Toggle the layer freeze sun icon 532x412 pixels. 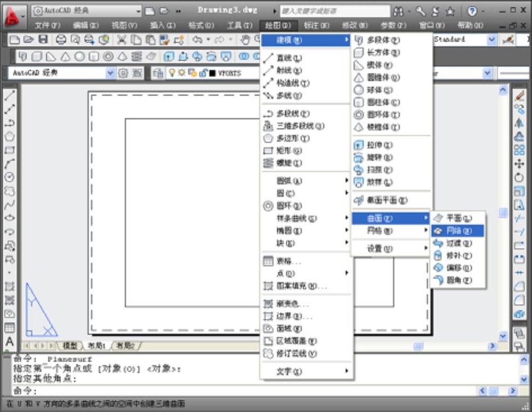click(182, 73)
